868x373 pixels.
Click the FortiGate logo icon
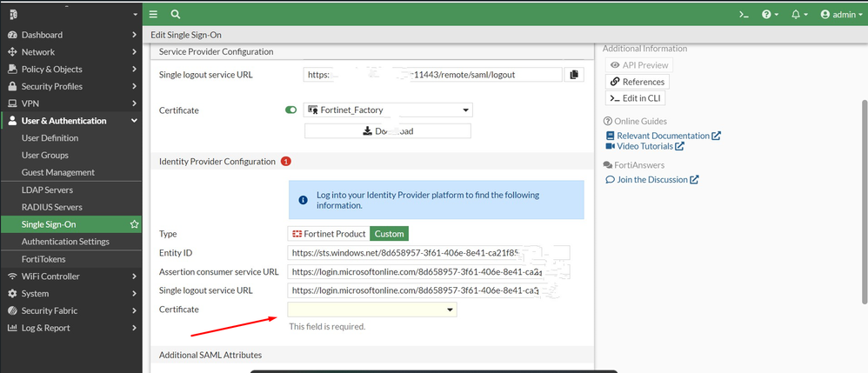pos(13,15)
